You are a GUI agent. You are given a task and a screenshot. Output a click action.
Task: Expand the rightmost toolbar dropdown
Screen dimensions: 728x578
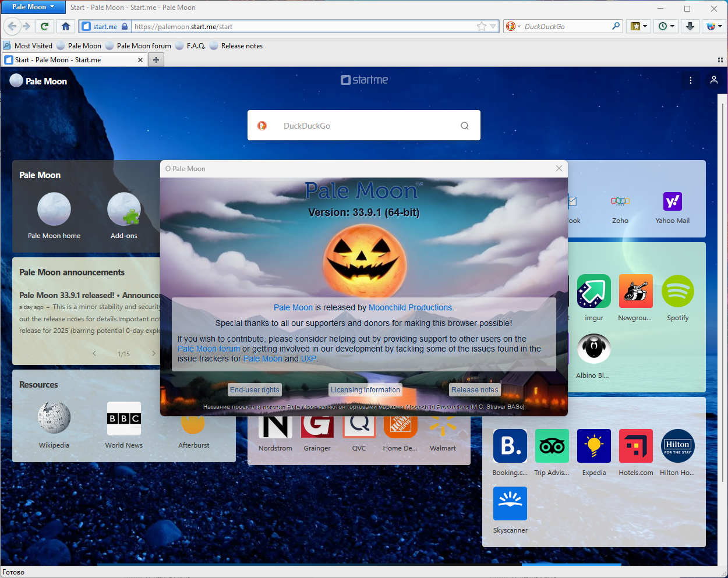[714, 26]
